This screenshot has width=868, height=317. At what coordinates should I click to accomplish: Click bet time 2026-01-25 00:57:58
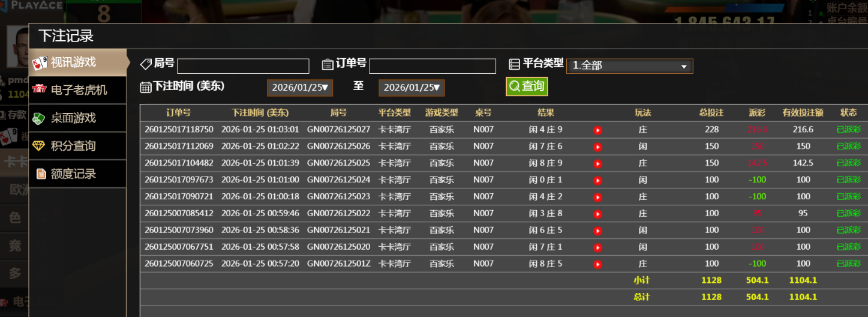[260, 247]
